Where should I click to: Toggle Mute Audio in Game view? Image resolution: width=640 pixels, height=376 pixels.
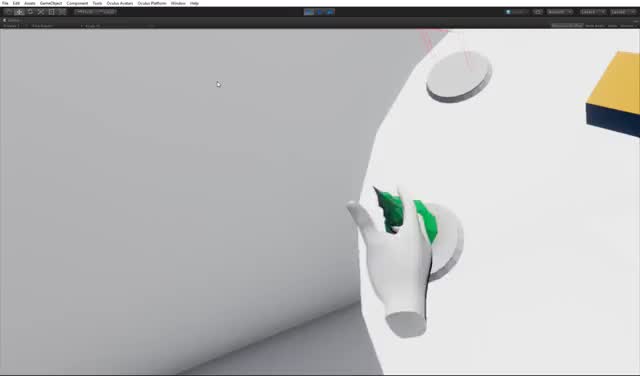595,26
